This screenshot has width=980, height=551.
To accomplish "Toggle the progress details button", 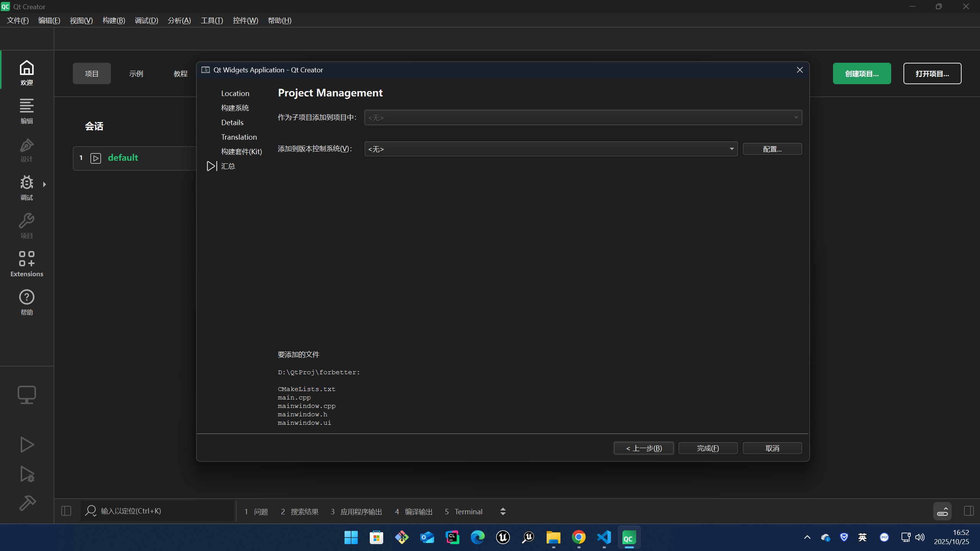I will click(x=942, y=511).
